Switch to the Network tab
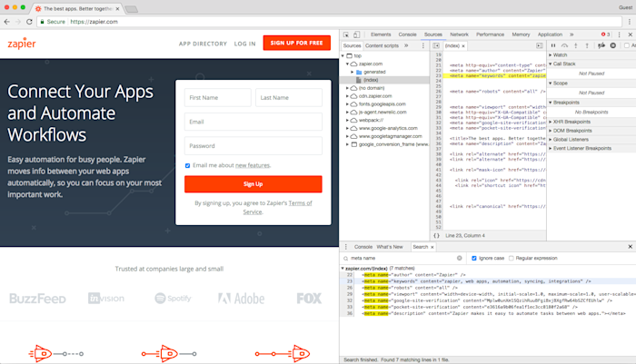The height and width of the screenshot is (364, 636). pyautogui.click(x=459, y=34)
